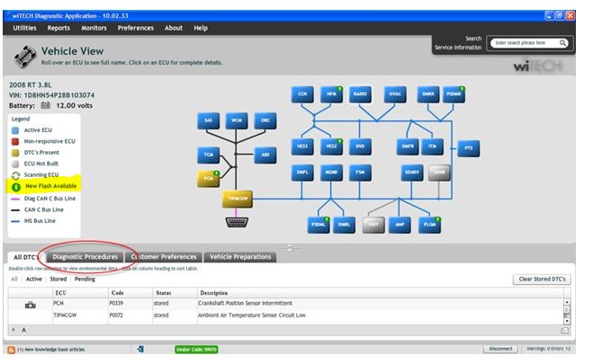Filter DTCs by Pending
The height and width of the screenshot is (364, 593).
pos(85,279)
